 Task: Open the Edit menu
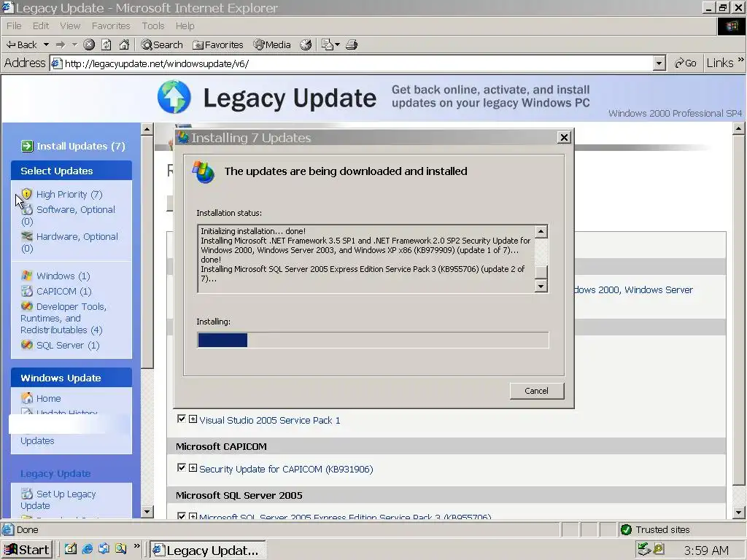(41, 26)
